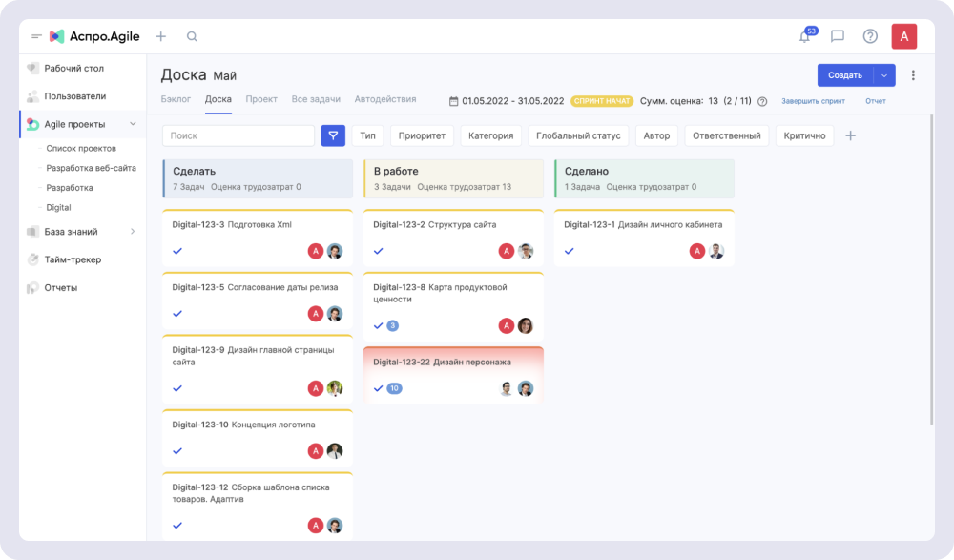Click the help question mark icon

(x=870, y=36)
